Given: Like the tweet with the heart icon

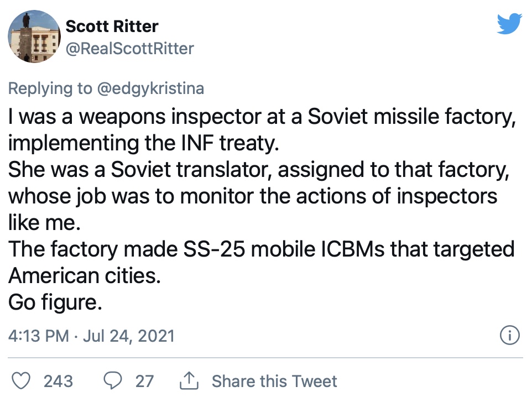Looking at the screenshot, I should pos(21,380).
